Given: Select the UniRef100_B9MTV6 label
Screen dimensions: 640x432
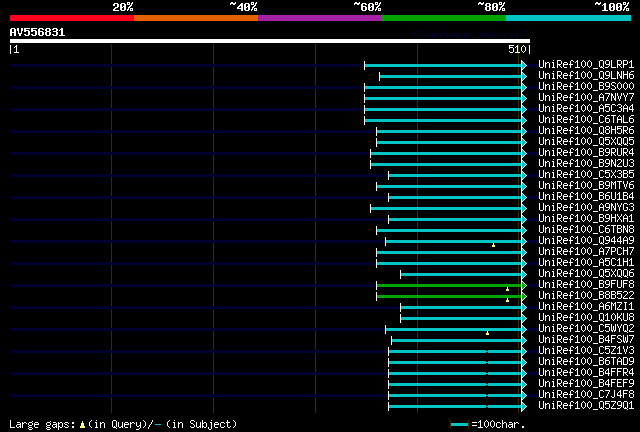Looking at the screenshot, I should (586, 186).
